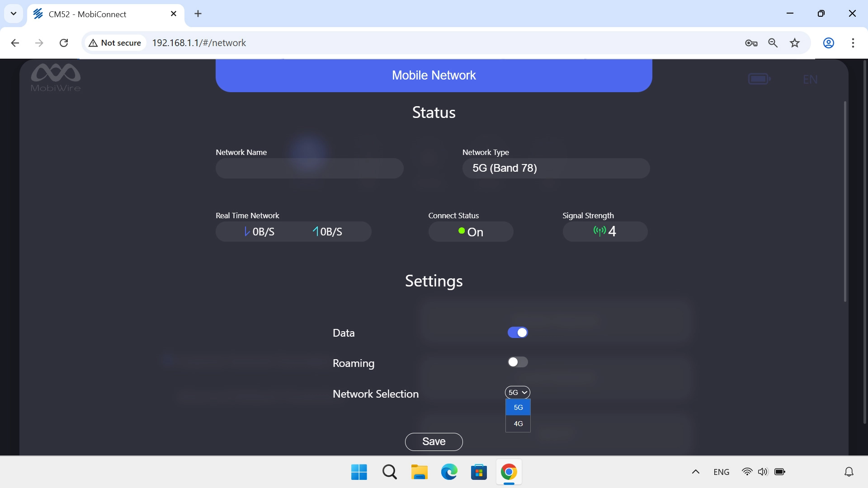Click the Save button
The image size is (868, 488).
pos(434,441)
